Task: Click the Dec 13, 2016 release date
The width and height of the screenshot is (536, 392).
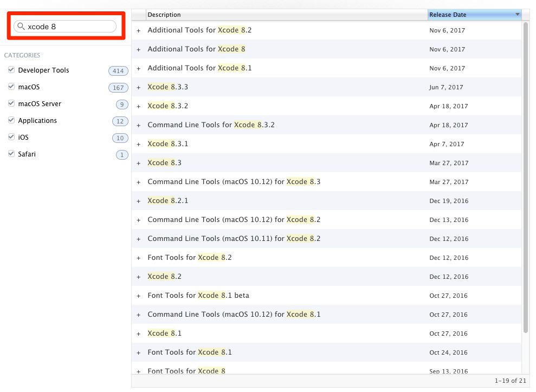Action: coord(449,220)
